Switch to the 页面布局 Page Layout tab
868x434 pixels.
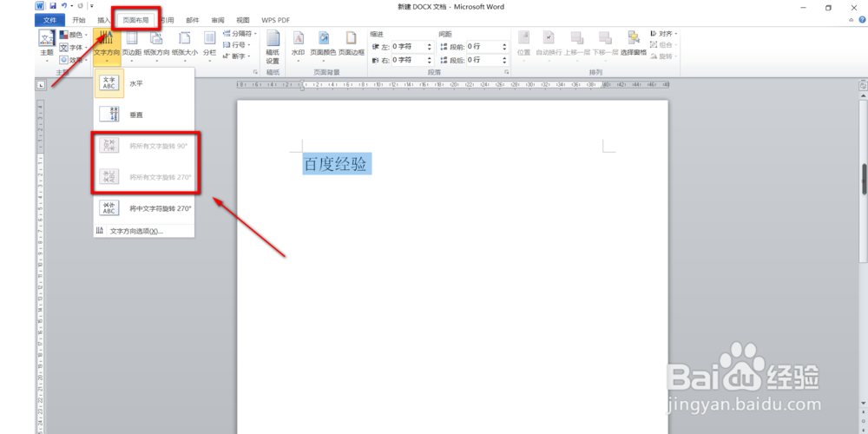135,20
